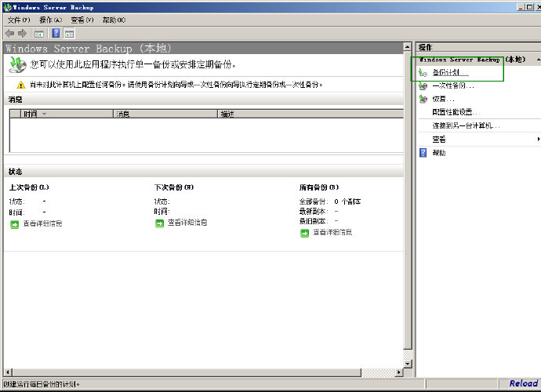Click vertical scrollbar up arrow
Viewport: 541px width, 392px height.
pyautogui.click(x=408, y=46)
